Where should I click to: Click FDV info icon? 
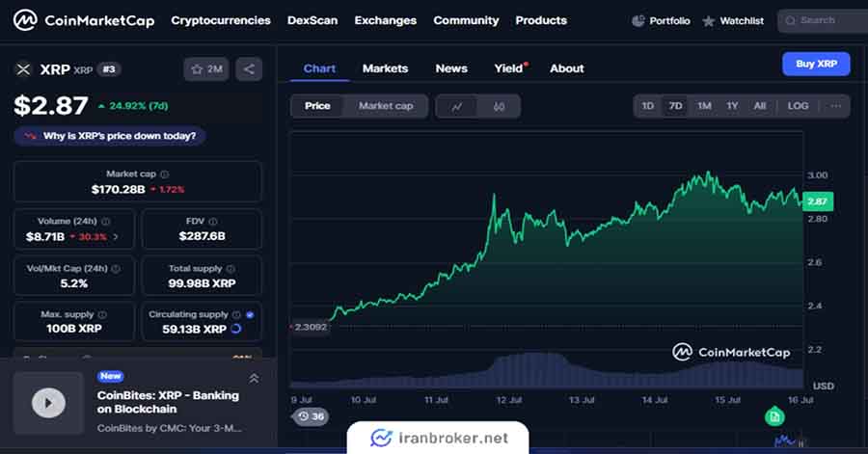pos(213,221)
